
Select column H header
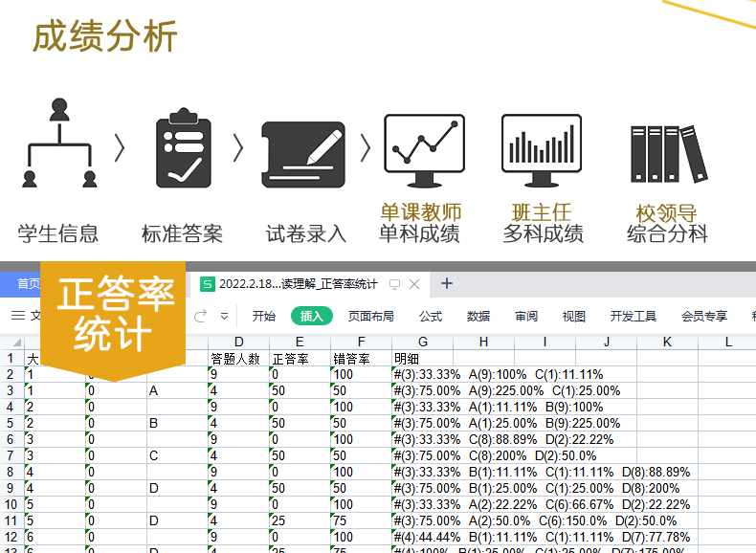483,343
